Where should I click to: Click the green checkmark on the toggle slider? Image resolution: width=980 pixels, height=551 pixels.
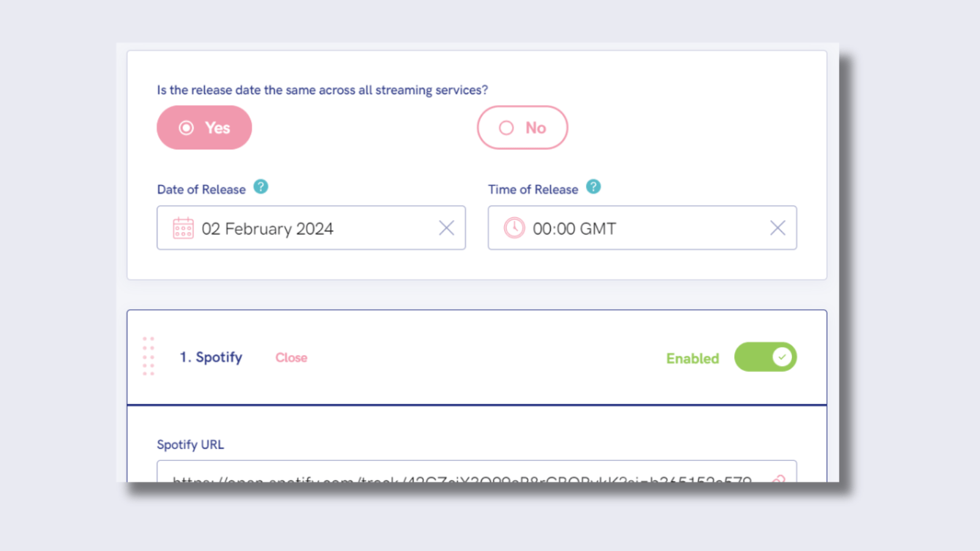coord(781,356)
